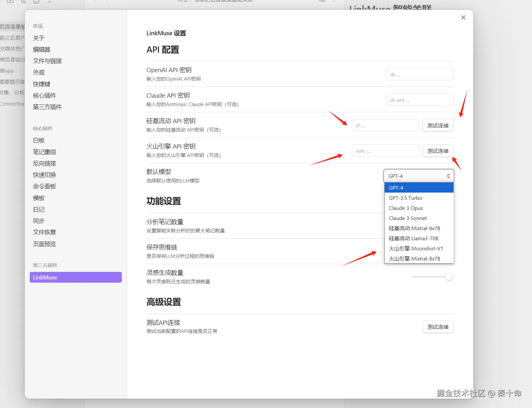This screenshot has height=408, width=532.
Task: Click the '高级设置' heading
Action: [x=164, y=302]
